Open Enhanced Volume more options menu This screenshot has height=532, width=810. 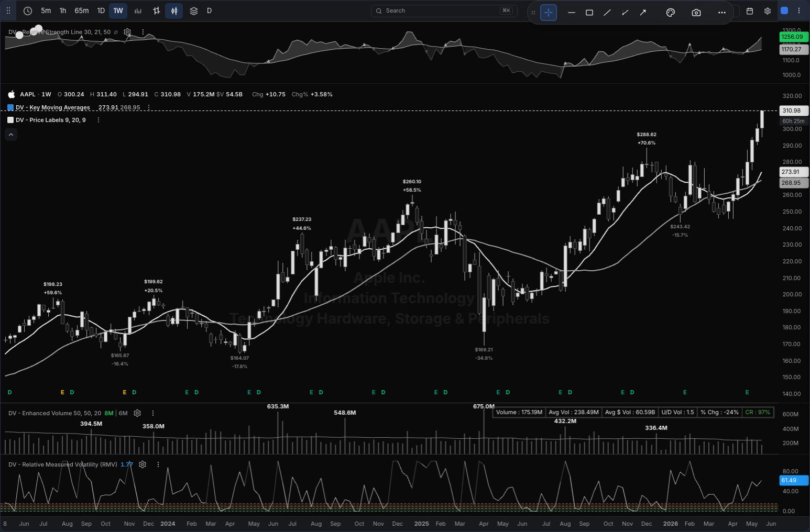point(153,413)
